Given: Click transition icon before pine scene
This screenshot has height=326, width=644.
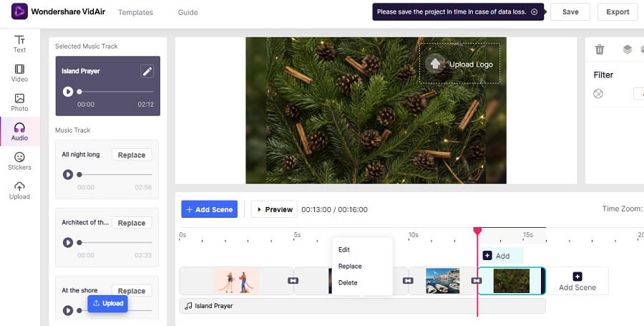Looking at the screenshot, I should pyautogui.click(x=476, y=280).
